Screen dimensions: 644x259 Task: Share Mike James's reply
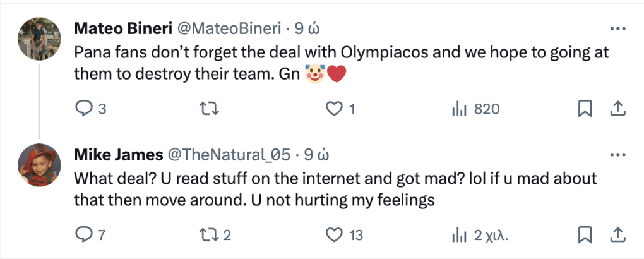[x=616, y=235]
